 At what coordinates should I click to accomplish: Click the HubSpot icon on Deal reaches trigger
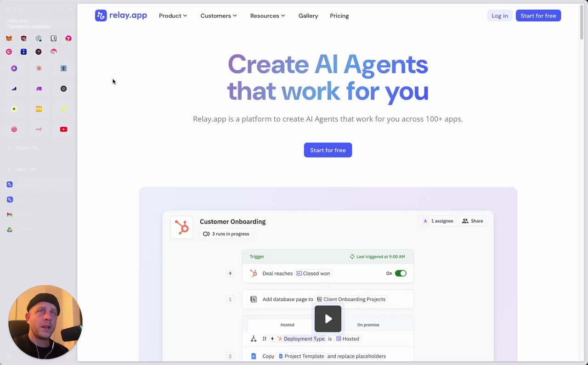(x=254, y=273)
